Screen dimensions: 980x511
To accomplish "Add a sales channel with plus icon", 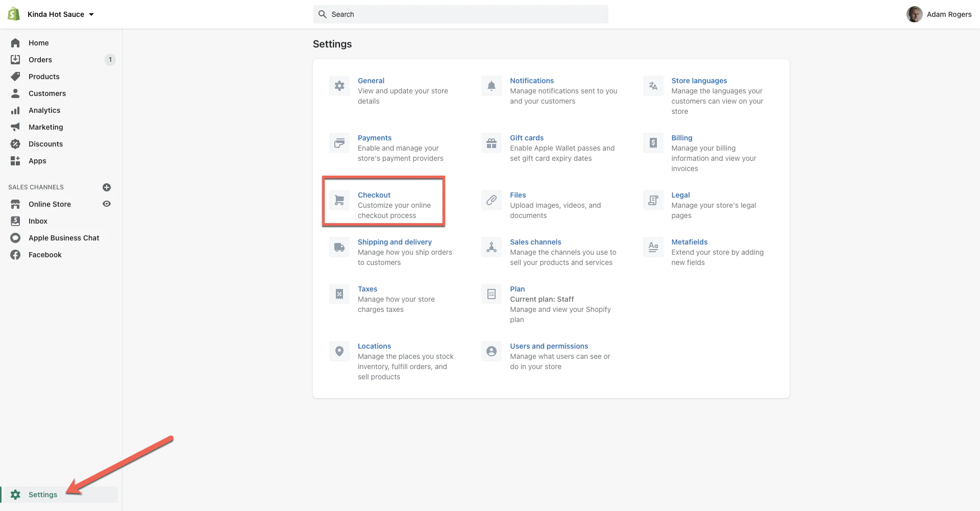I will point(107,187).
